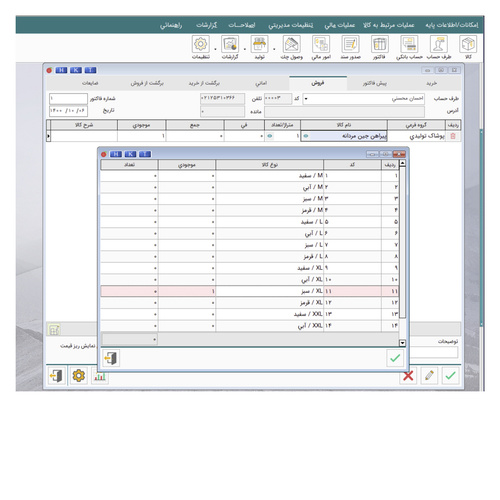Open the فاکتور toolbar icon

(x=380, y=44)
